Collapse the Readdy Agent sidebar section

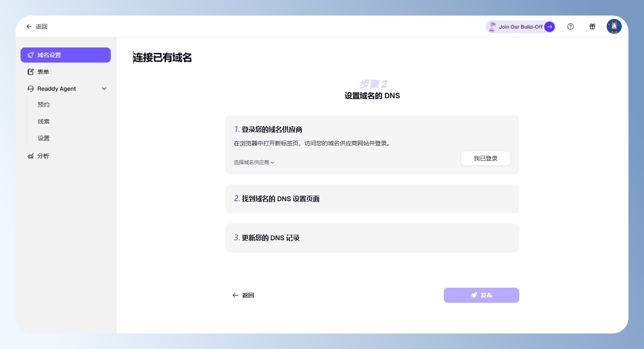click(x=104, y=89)
